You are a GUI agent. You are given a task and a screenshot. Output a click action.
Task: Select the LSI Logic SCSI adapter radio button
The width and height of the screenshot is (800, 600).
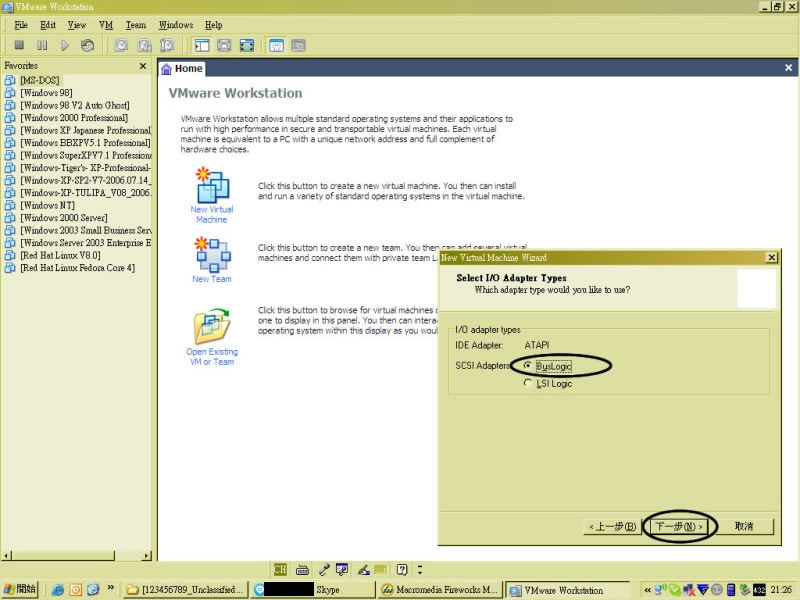528,383
